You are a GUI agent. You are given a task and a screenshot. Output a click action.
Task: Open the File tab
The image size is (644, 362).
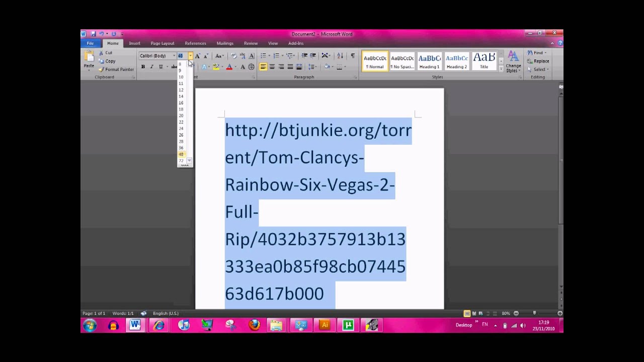(90, 43)
